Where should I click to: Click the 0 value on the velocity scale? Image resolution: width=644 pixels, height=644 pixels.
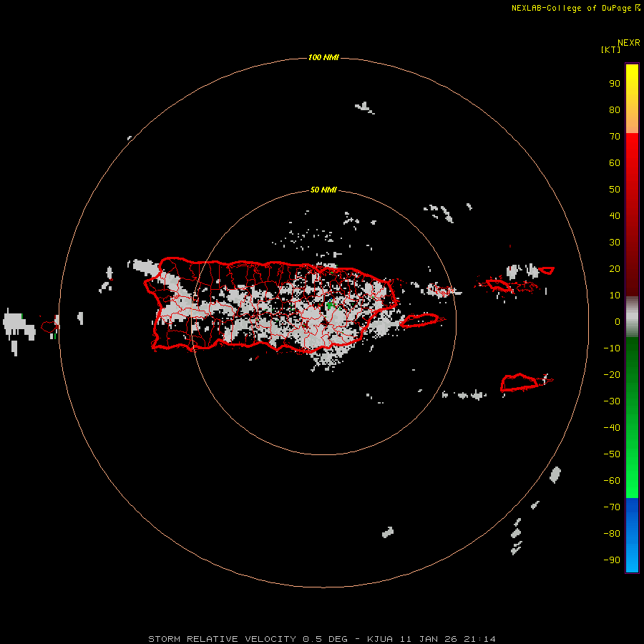tap(618, 322)
